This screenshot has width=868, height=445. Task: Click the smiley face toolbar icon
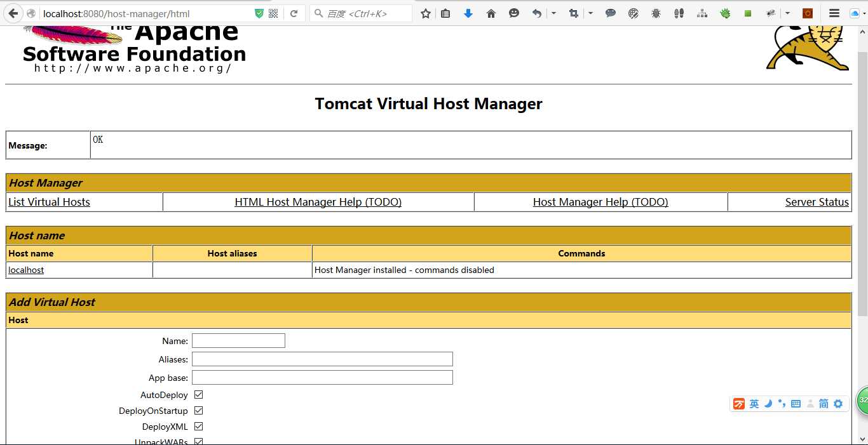pos(514,13)
